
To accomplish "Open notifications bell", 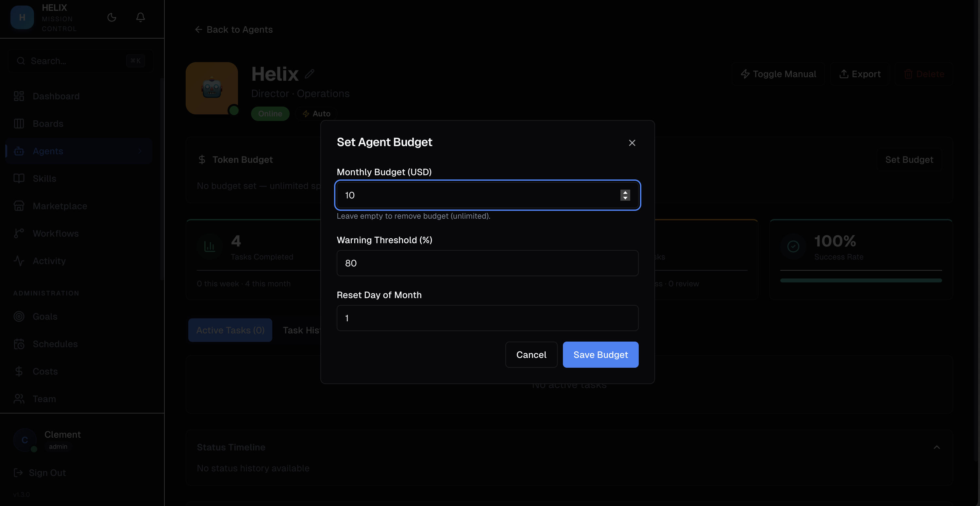I will tap(140, 18).
